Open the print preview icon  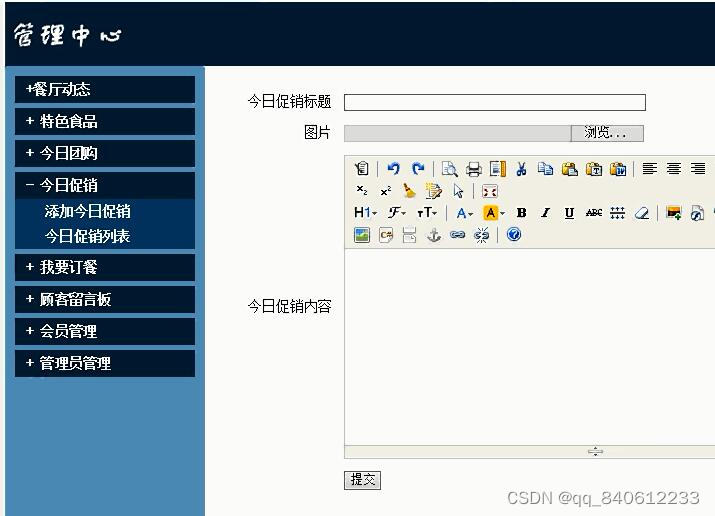449,169
